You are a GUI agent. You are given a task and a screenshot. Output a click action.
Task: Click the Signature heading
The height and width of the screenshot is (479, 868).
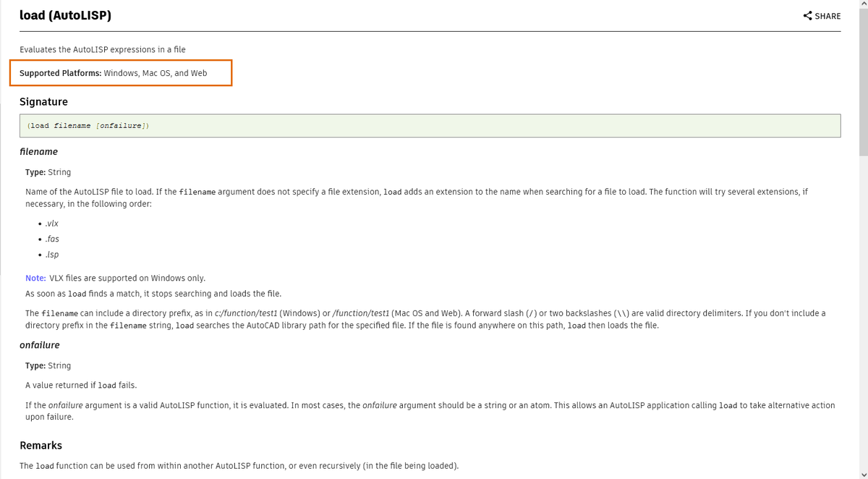coord(43,102)
